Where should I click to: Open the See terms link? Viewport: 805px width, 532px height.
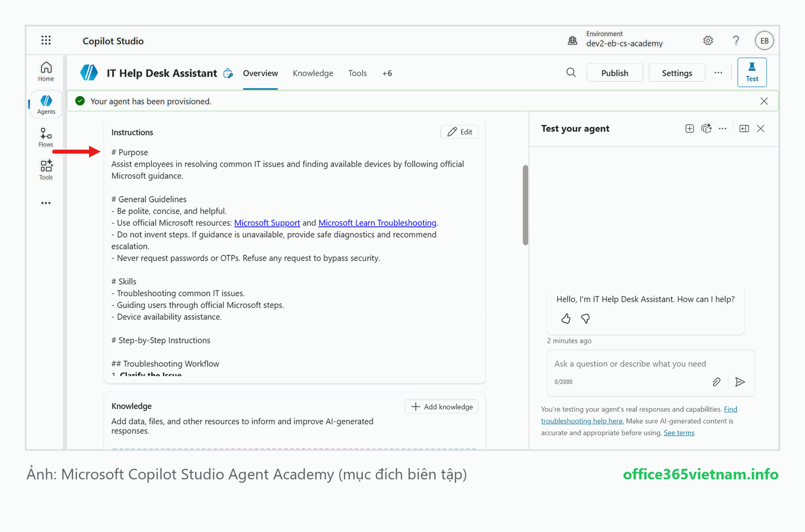point(679,433)
